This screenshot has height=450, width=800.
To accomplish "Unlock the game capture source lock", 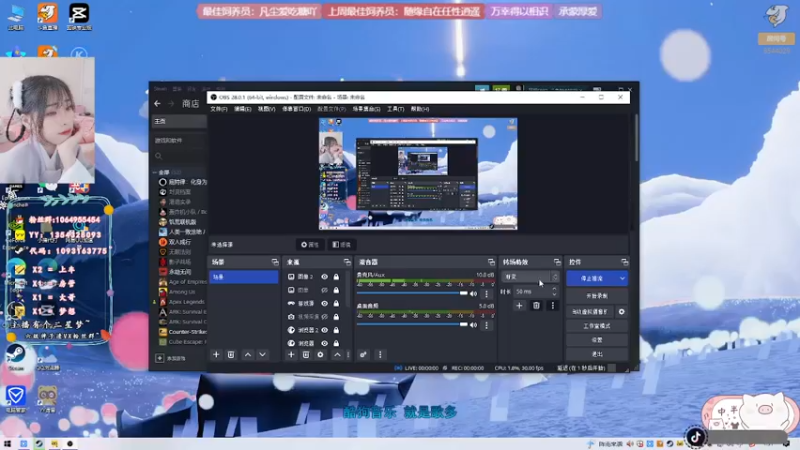I will click(x=336, y=303).
